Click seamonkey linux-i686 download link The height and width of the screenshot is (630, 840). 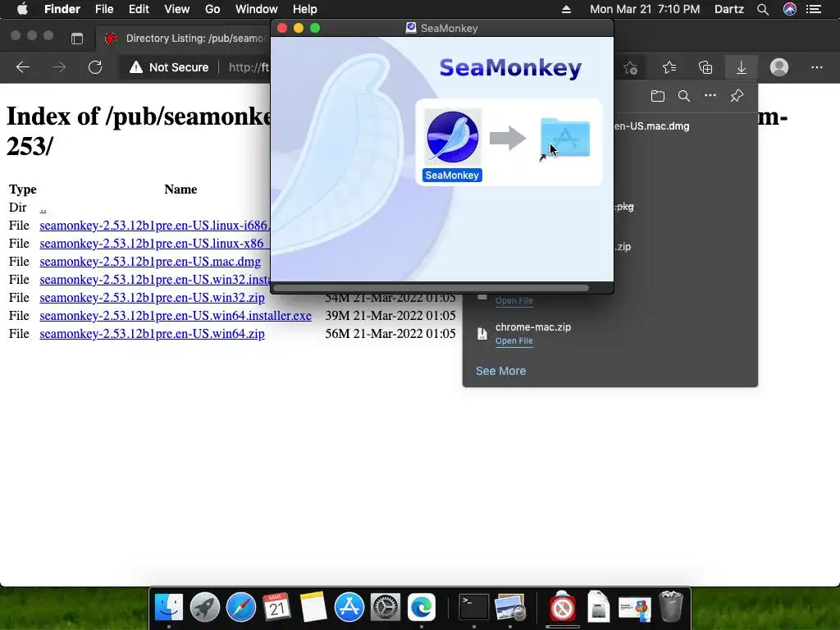pos(155,226)
